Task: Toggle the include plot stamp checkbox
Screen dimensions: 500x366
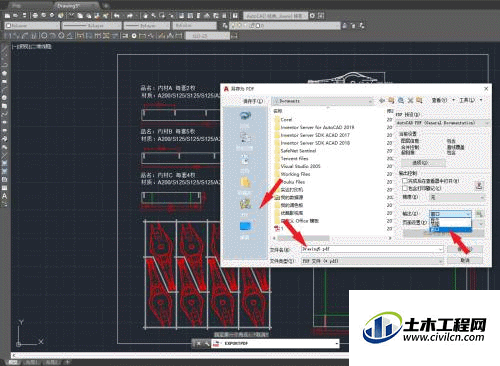Action: point(405,188)
